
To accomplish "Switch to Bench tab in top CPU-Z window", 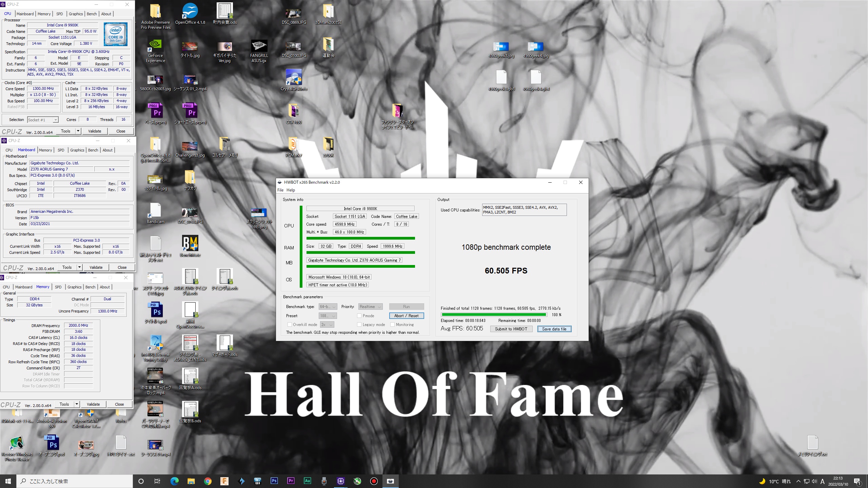I will [x=92, y=14].
